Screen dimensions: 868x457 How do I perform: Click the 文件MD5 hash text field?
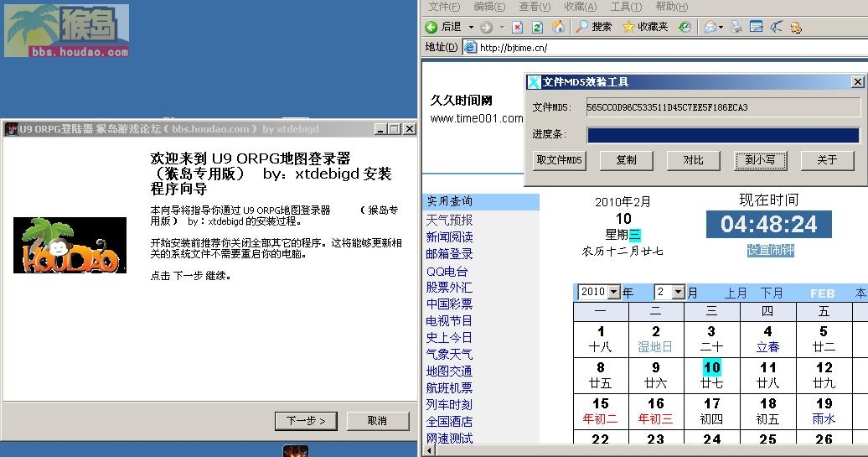click(722, 107)
